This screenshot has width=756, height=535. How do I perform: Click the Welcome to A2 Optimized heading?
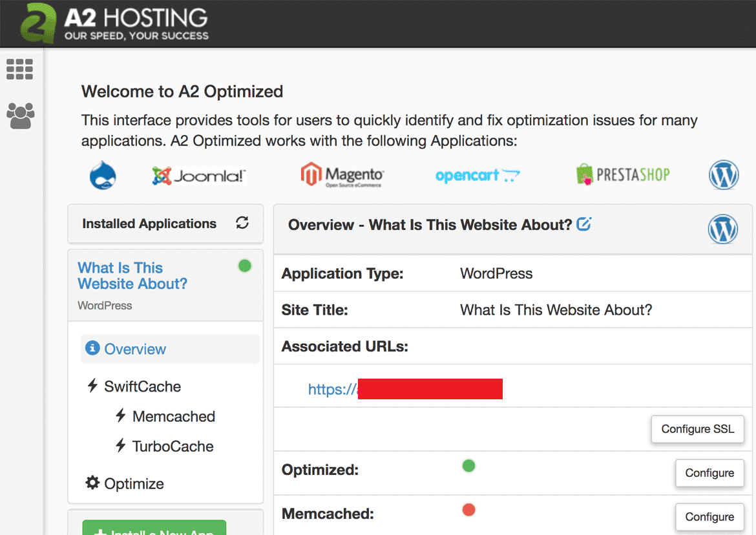coord(182,91)
